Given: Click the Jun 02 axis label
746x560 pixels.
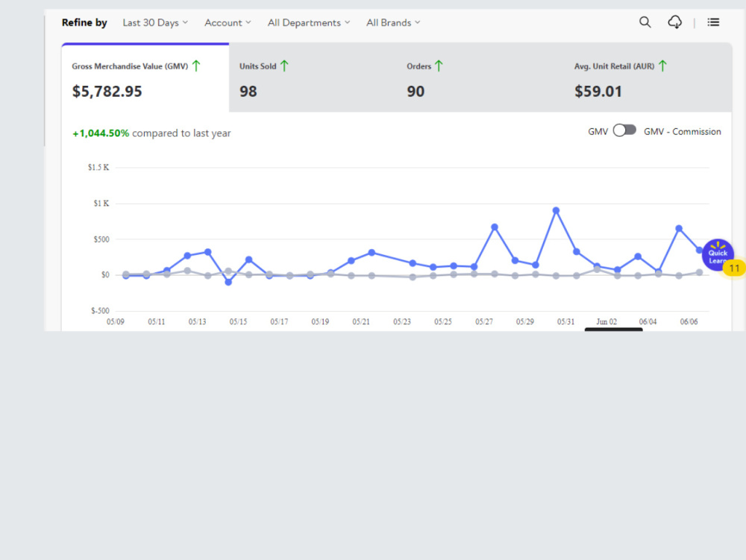Looking at the screenshot, I should pyautogui.click(x=606, y=322).
